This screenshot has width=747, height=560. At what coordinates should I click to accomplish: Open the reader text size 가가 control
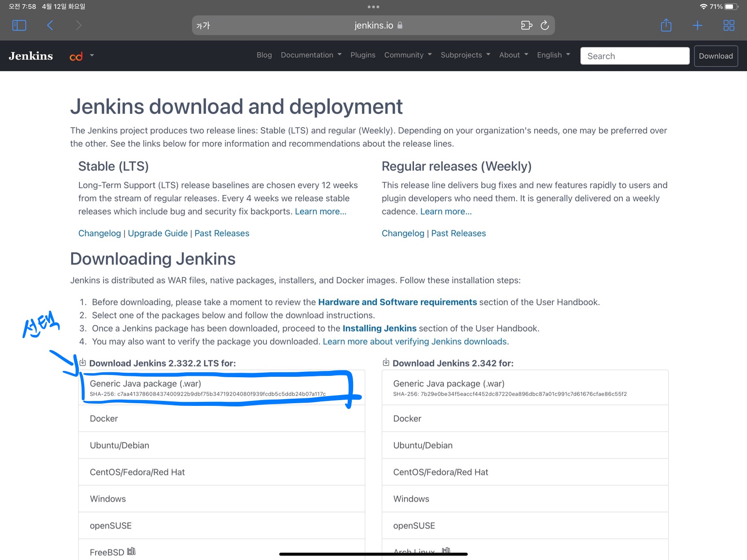[x=203, y=26]
